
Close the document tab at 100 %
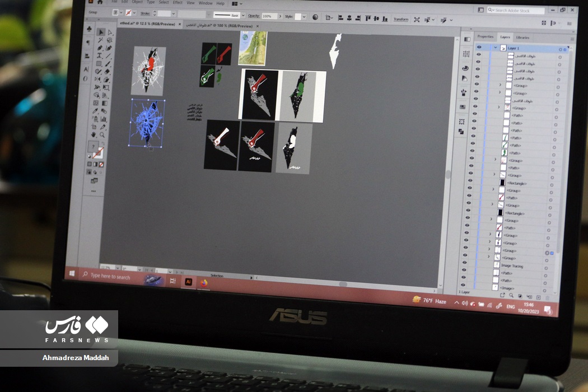(x=258, y=26)
